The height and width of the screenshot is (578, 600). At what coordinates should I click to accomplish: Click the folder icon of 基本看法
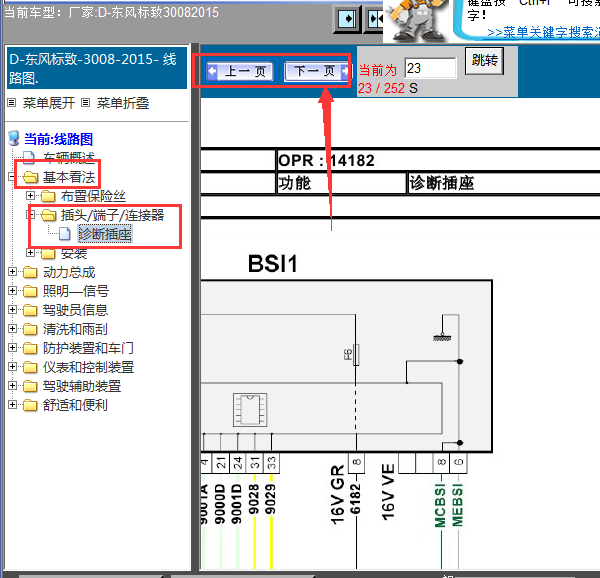click(31, 177)
